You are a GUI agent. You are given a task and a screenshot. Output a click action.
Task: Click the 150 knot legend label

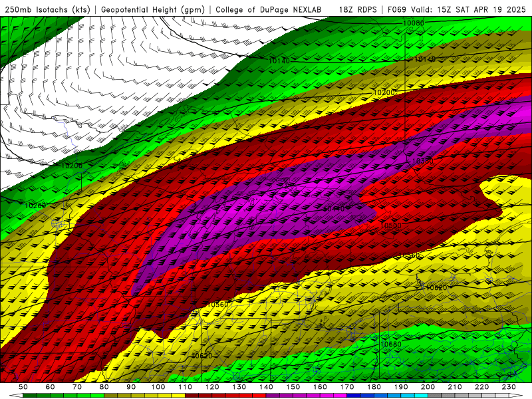point(293,387)
